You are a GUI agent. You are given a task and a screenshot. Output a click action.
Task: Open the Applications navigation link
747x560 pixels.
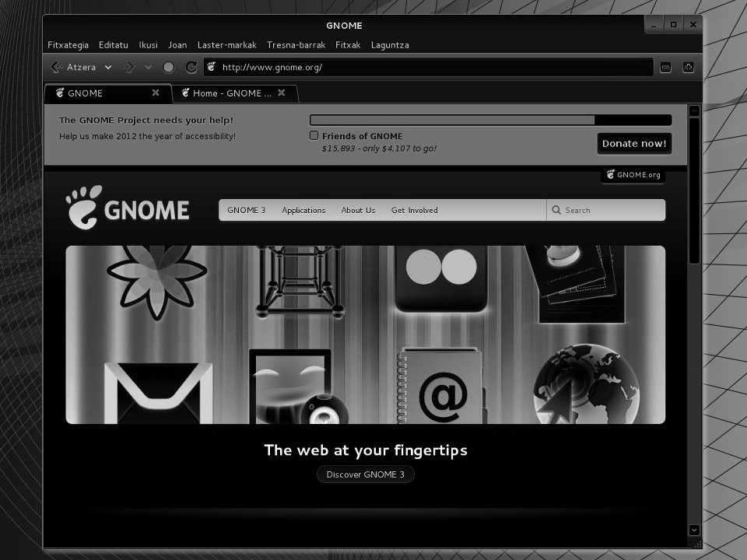[303, 210]
